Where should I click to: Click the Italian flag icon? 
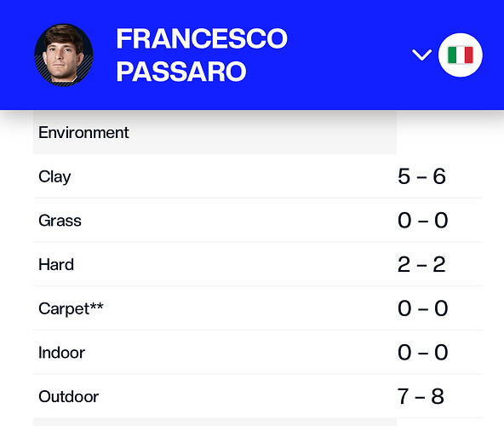461,55
